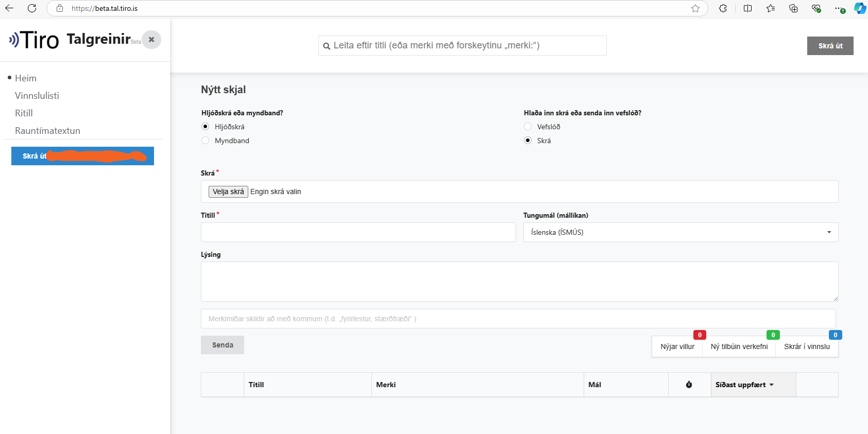Show Nýjar villur filter
868x434 pixels.
click(677, 346)
